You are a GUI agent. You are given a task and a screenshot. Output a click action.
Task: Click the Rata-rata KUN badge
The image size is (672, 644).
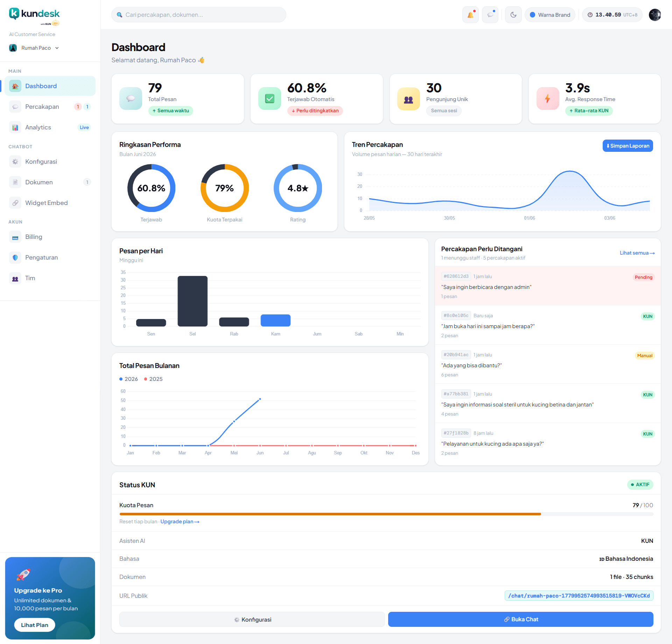(589, 111)
